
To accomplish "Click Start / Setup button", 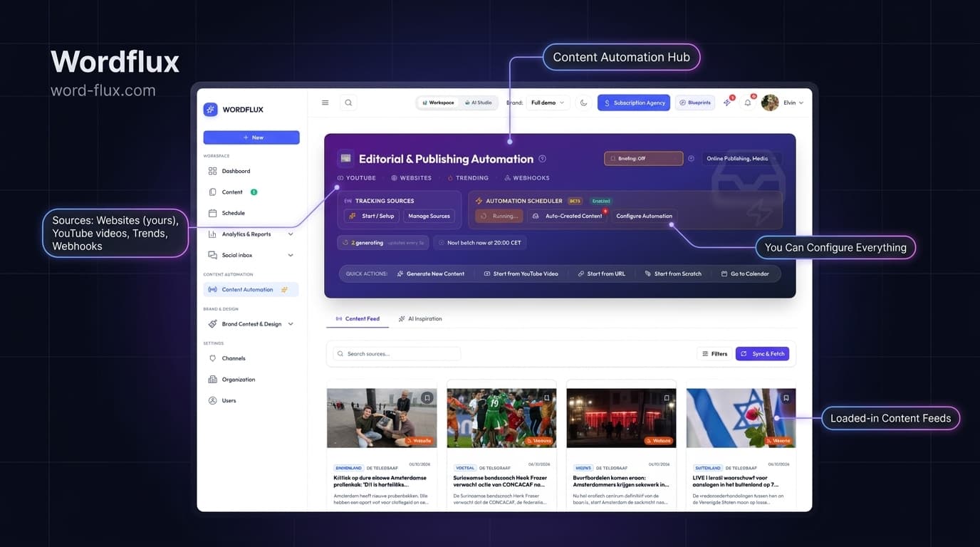I will [x=372, y=216].
